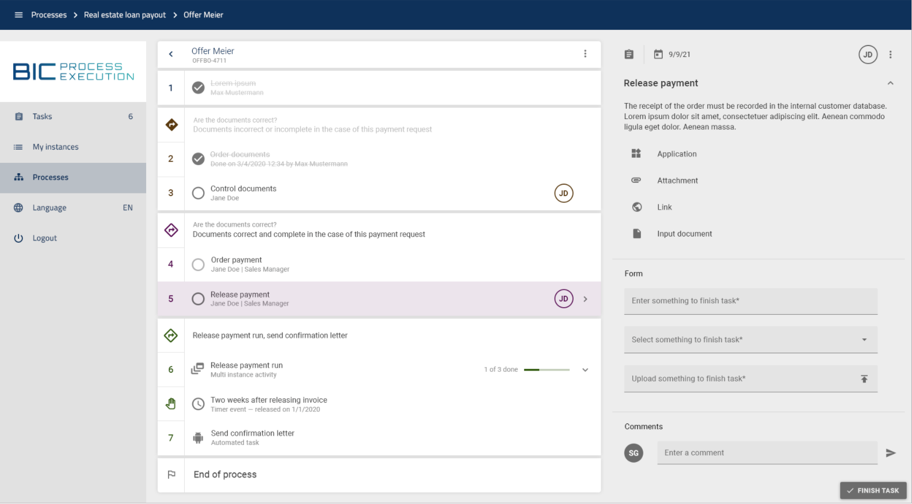Click the 'Enter a comment' input field
The height and width of the screenshot is (504, 912).
[x=766, y=453]
